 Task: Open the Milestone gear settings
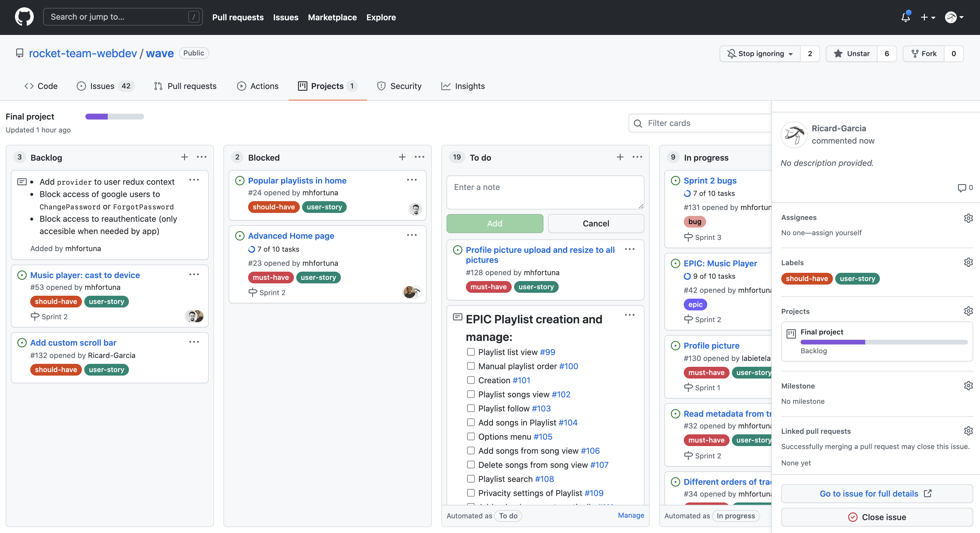(x=968, y=385)
